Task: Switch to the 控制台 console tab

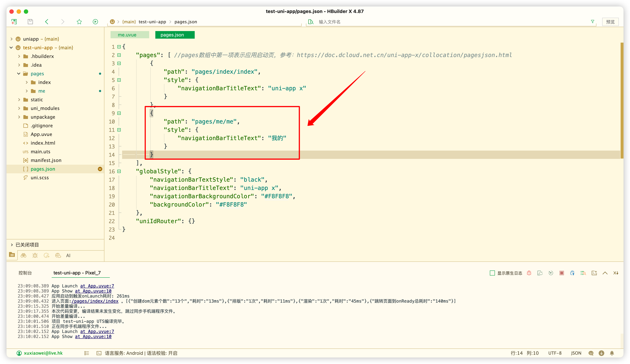Action: 25,273
